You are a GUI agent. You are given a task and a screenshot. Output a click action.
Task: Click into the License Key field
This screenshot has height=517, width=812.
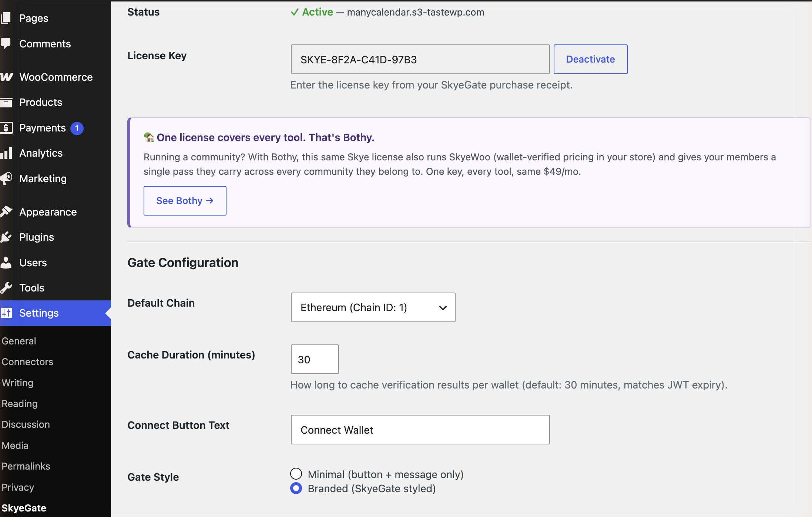click(x=420, y=59)
